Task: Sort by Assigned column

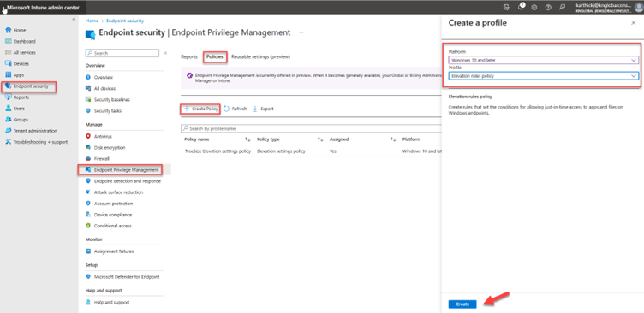Action: tap(363, 139)
